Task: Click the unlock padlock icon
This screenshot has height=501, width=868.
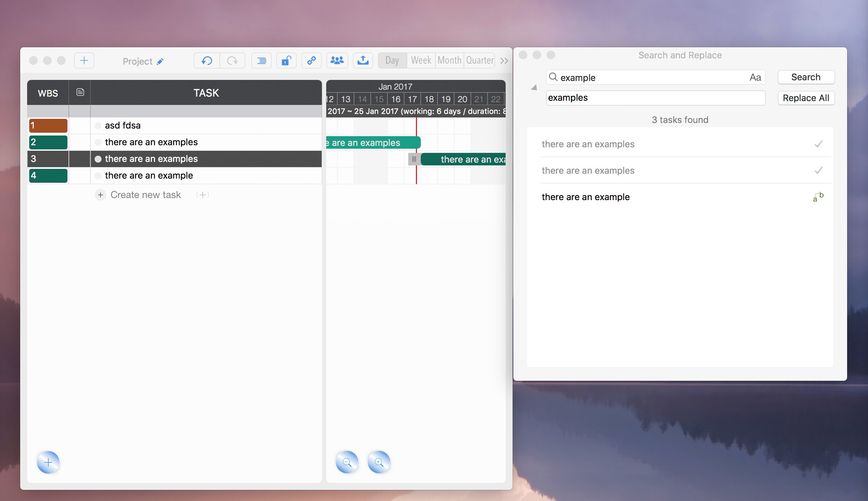Action: click(286, 61)
